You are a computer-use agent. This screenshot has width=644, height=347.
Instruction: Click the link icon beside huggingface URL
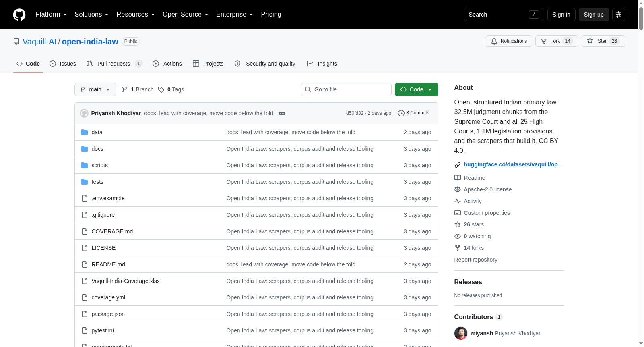click(x=458, y=165)
